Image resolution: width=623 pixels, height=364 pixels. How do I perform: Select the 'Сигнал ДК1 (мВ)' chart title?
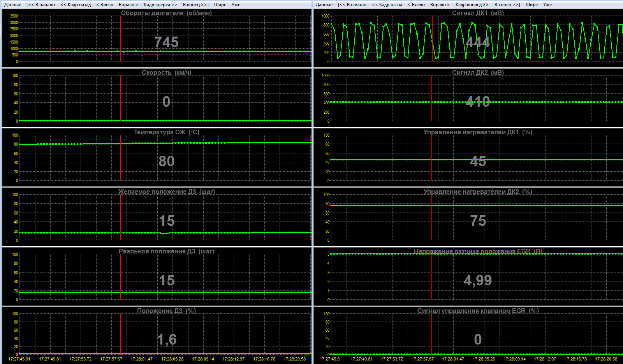click(478, 13)
